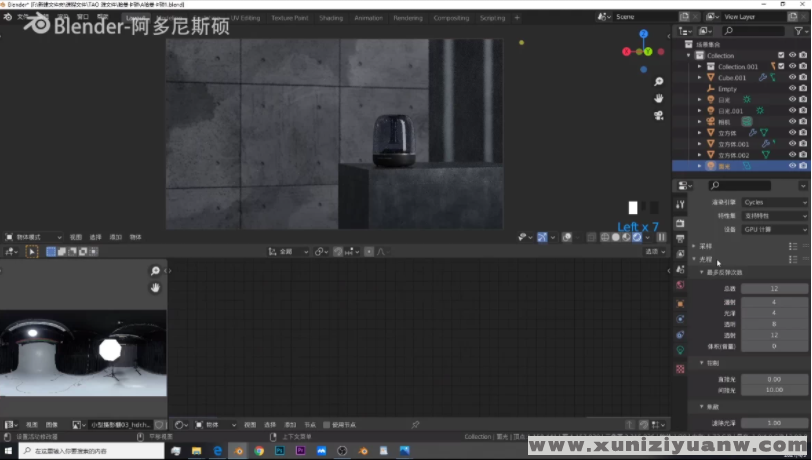Open the render engine Cycles dropdown
Screen dimensions: 812x460
click(774, 202)
